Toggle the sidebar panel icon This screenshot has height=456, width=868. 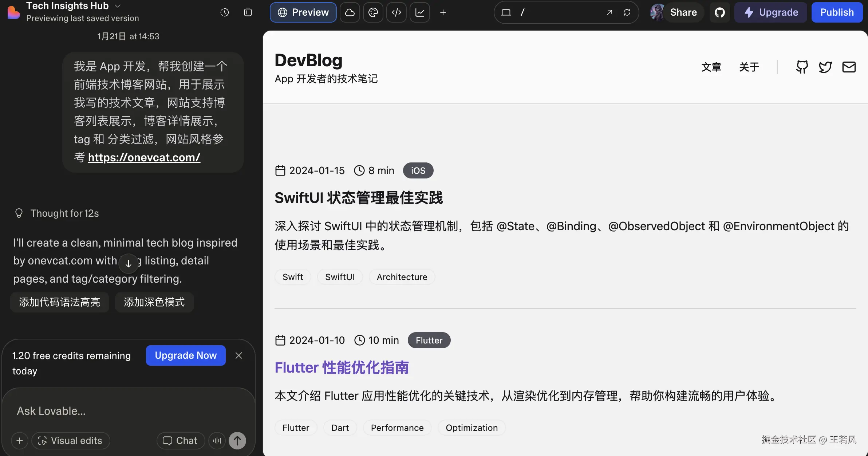248,12
